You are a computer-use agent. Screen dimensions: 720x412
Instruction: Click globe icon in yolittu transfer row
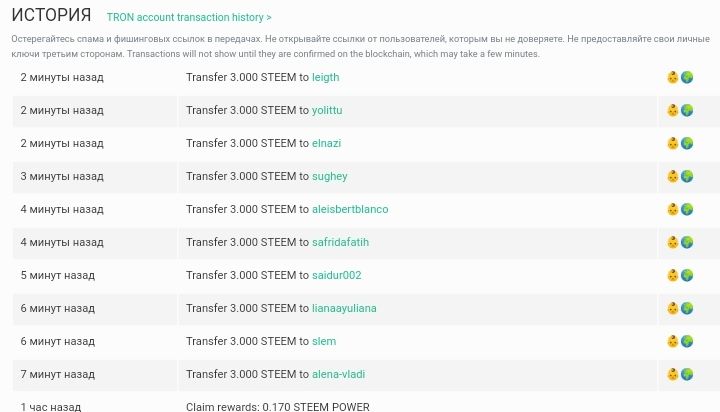[x=687, y=110]
